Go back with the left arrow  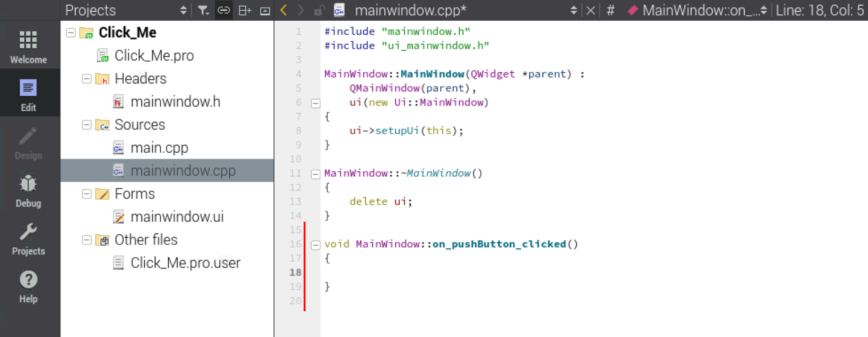tap(284, 10)
